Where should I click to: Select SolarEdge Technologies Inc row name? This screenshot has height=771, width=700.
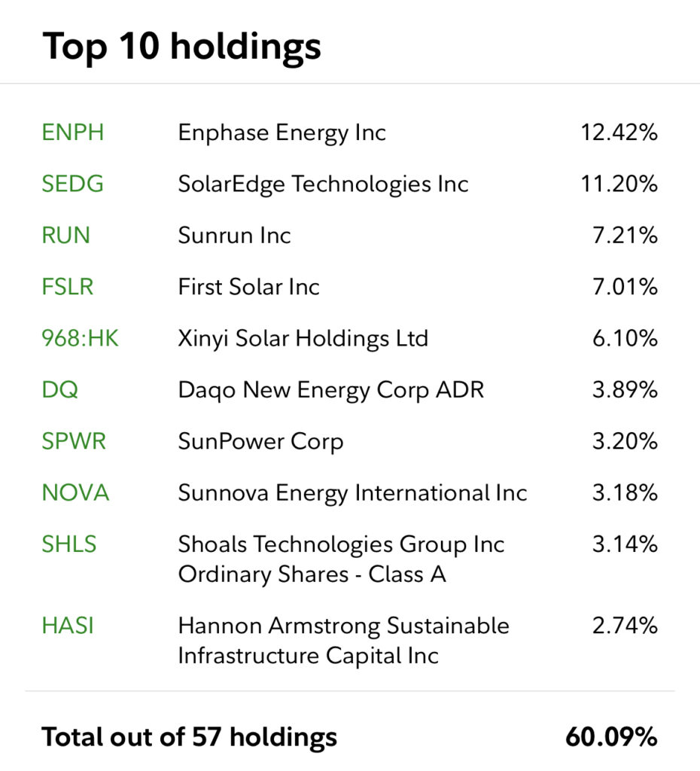tap(323, 185)
